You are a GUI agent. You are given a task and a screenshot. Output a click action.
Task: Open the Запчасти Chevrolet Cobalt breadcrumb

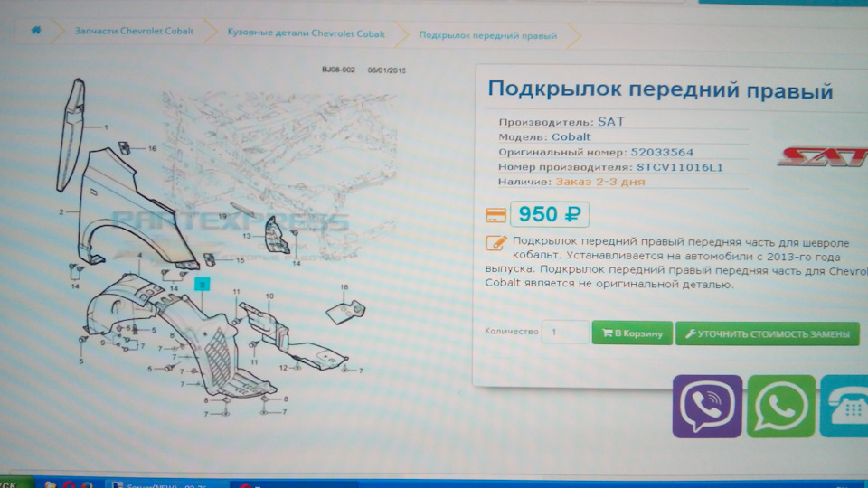[134, 31]
